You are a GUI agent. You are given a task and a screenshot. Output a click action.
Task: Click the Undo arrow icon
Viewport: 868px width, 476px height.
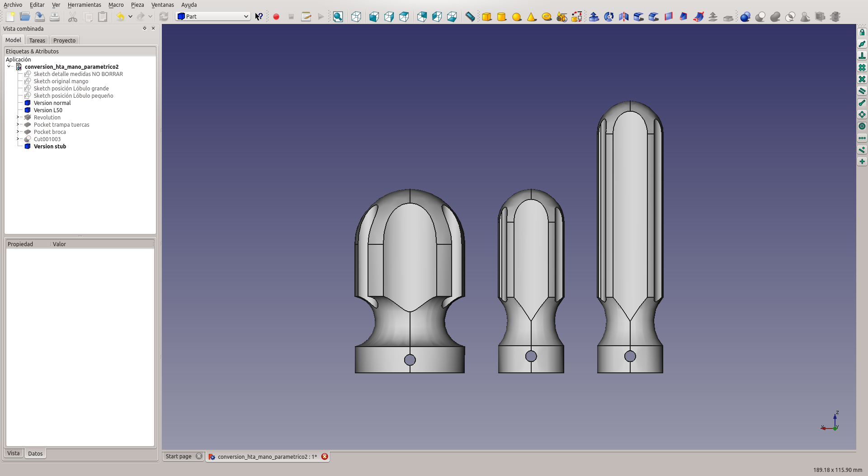point(120,17)
